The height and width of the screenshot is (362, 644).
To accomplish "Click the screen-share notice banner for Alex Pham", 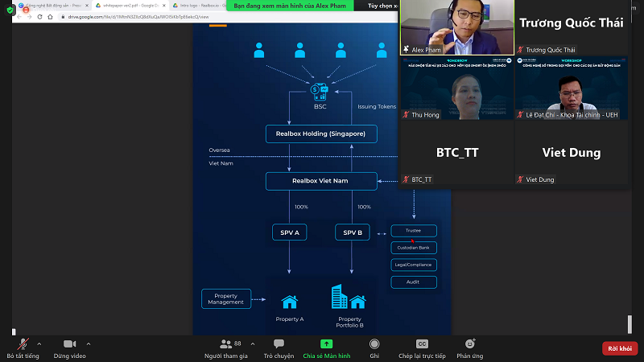I will coord(290,6).
